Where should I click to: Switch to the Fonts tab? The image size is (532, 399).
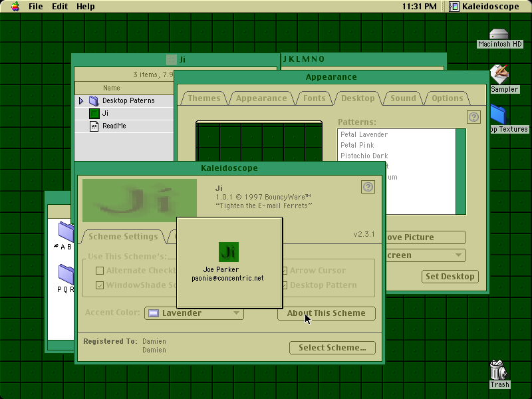pos(314,98)
